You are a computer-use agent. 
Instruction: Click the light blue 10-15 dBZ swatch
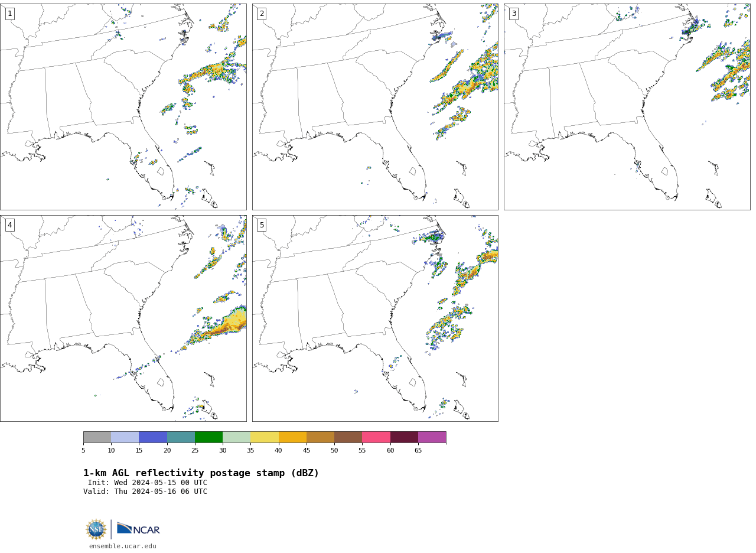(125, 437)
